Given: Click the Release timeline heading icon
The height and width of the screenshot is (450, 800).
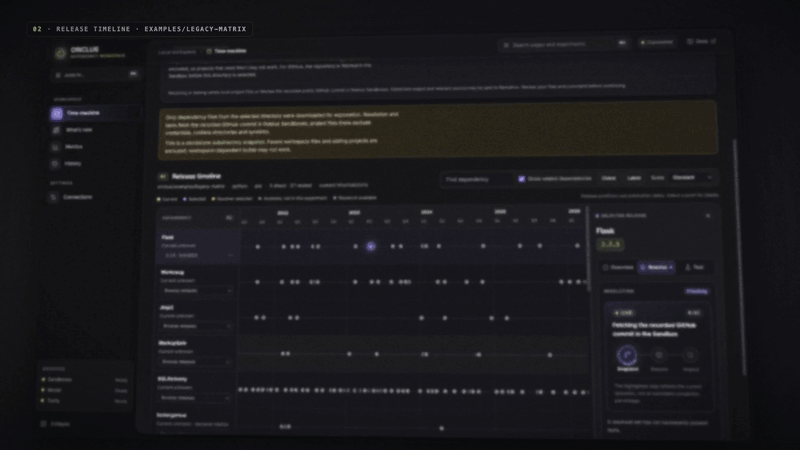Looking at the screenshot, I should 163,177.
